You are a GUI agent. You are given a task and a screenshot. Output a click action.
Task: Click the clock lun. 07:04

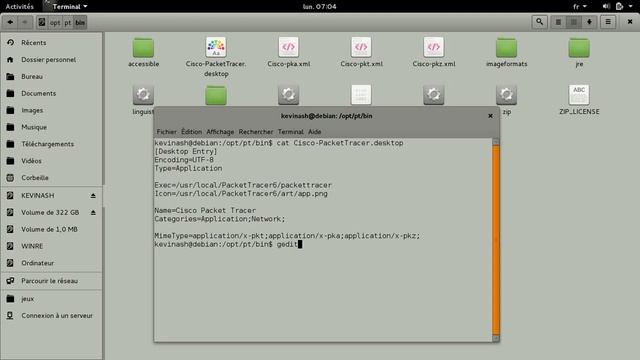click(x=320, y=6)
